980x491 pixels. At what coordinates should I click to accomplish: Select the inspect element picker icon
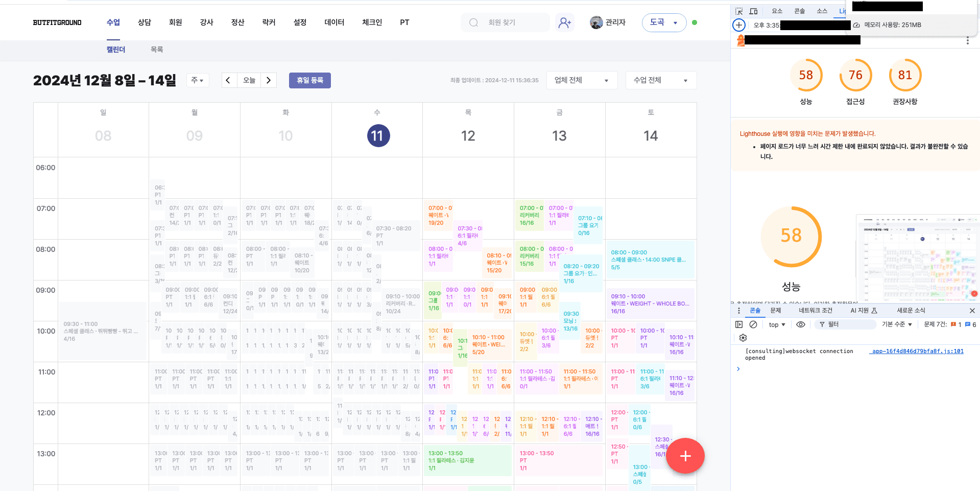[739, 11]
